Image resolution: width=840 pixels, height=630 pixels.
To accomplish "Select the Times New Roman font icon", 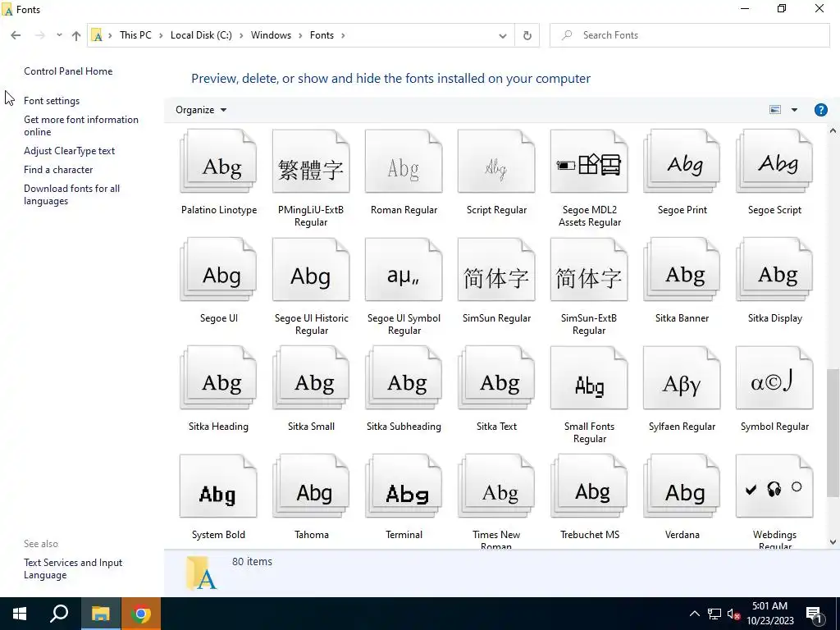I will coord(496,486).
